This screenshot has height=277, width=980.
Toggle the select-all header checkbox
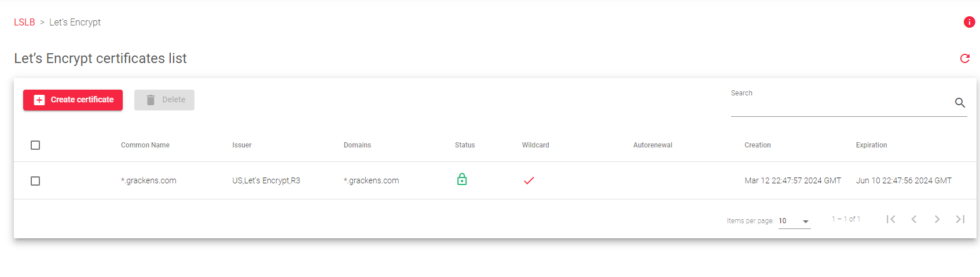(35, 145)
